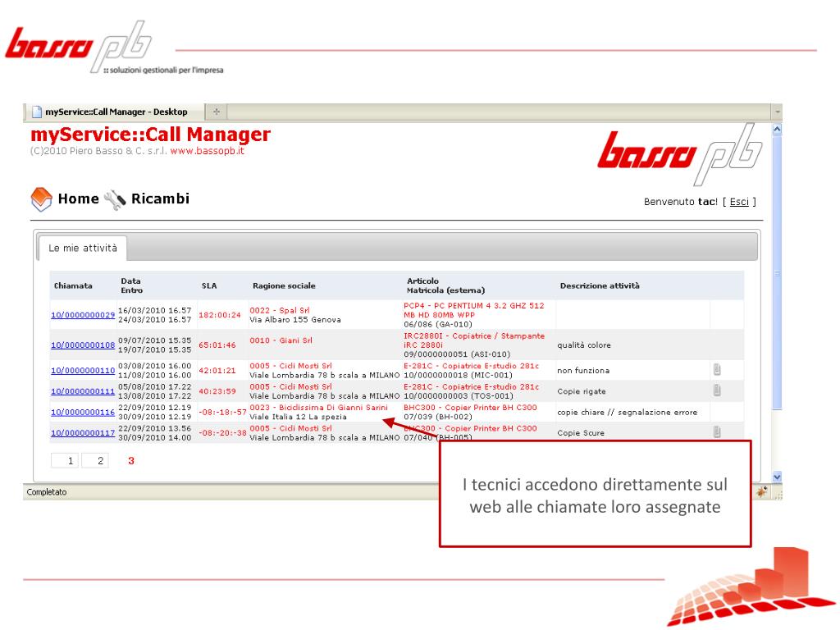
Task: Click description Copie rigate
Action: (582, 391)
